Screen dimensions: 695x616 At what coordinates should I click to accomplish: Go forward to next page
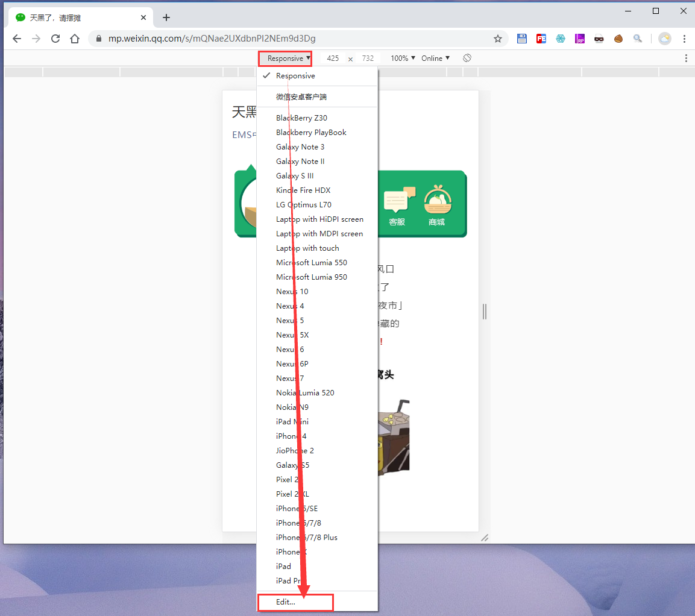coord(36,39)
